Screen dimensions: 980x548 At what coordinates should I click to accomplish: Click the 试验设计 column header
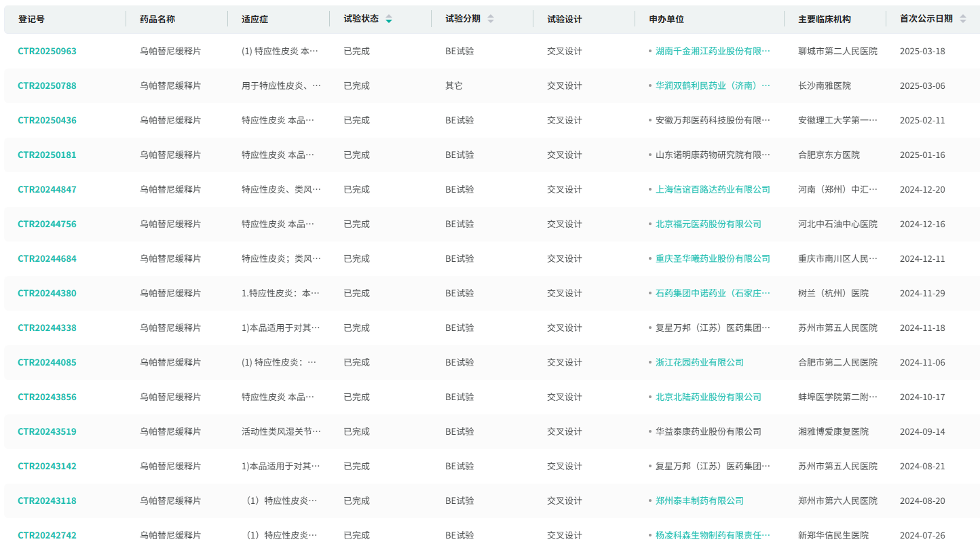565,19
